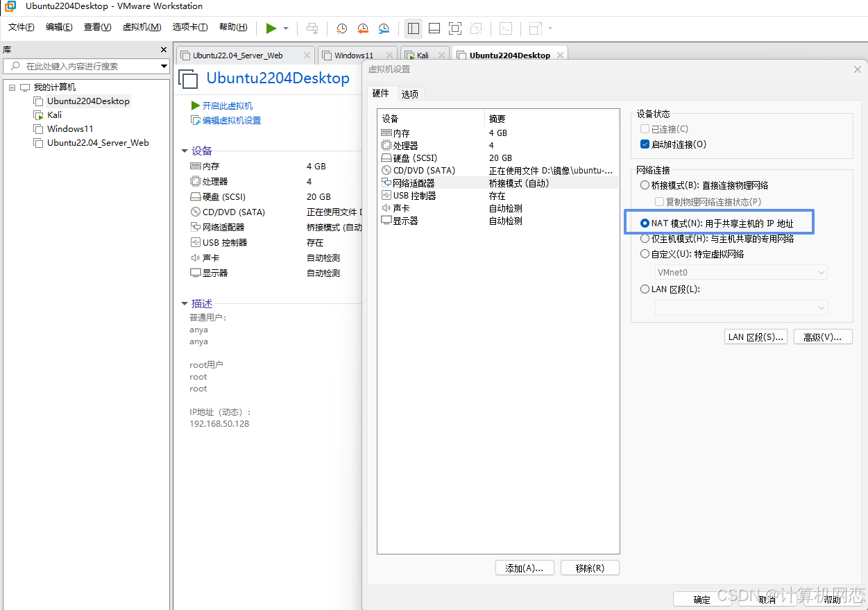Open the snapshot manager icon
This screenshot has height=610, width=868.
(384, 28)
